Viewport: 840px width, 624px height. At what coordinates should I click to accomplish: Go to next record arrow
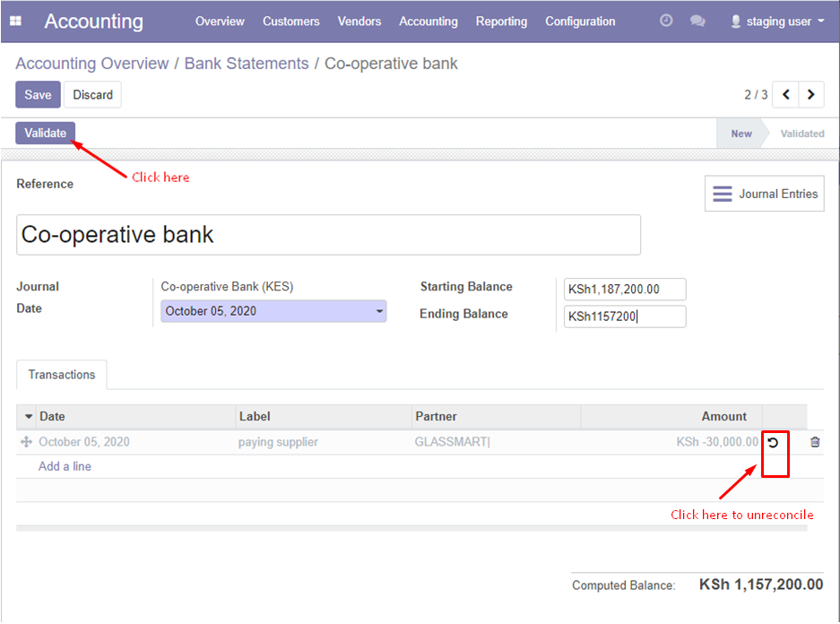811,95
